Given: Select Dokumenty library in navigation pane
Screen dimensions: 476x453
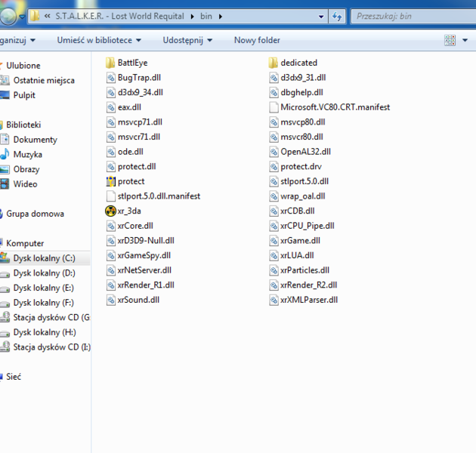Looking at the screenshot, I should [35, 140].
